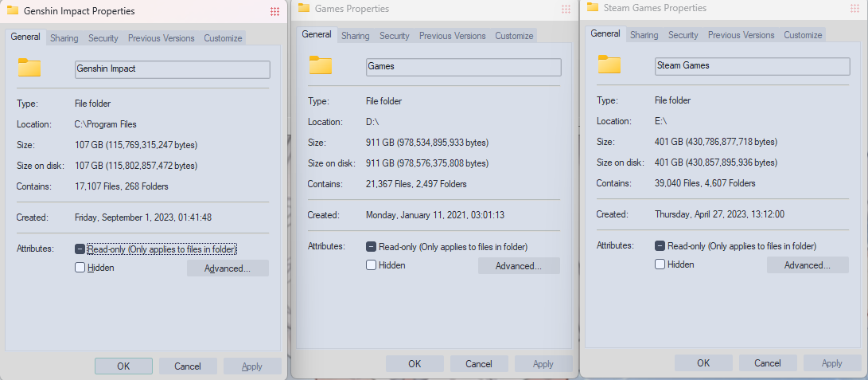Image resolution: width=868 pixels, height=380 pixels.
Task: Enable Hidden checkbox in Games Properties
Action: point(371,265)
